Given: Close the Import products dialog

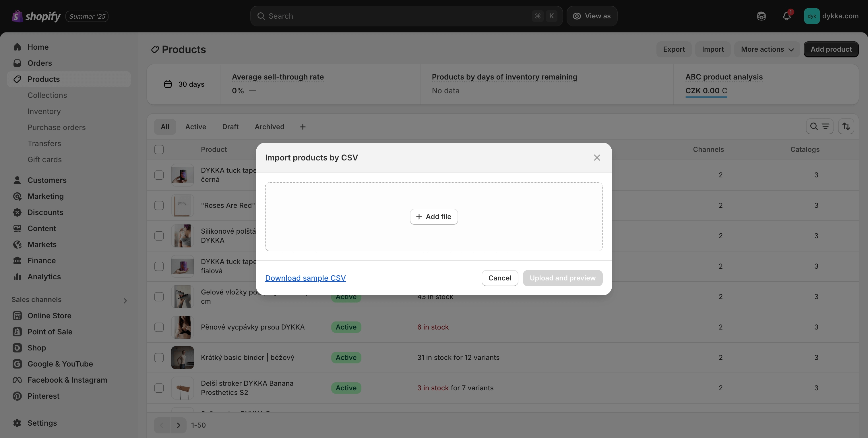Looking at the screenshot, I should [x=597, y=158].
